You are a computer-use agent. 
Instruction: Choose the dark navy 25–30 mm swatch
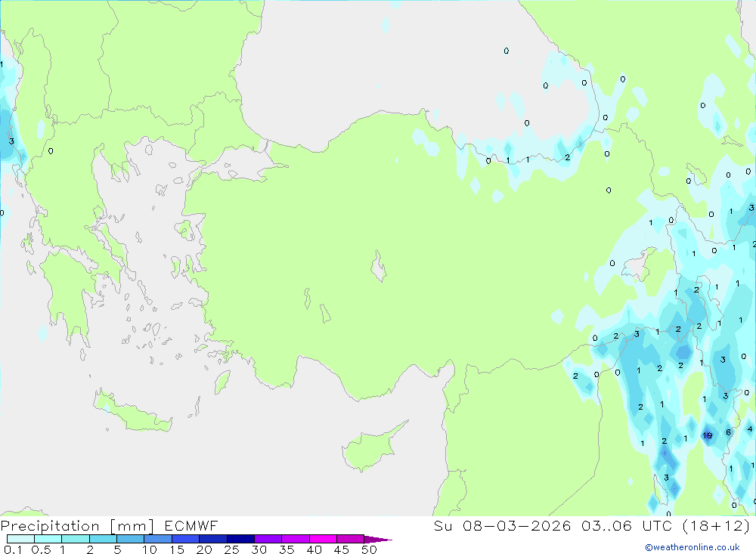240,539
